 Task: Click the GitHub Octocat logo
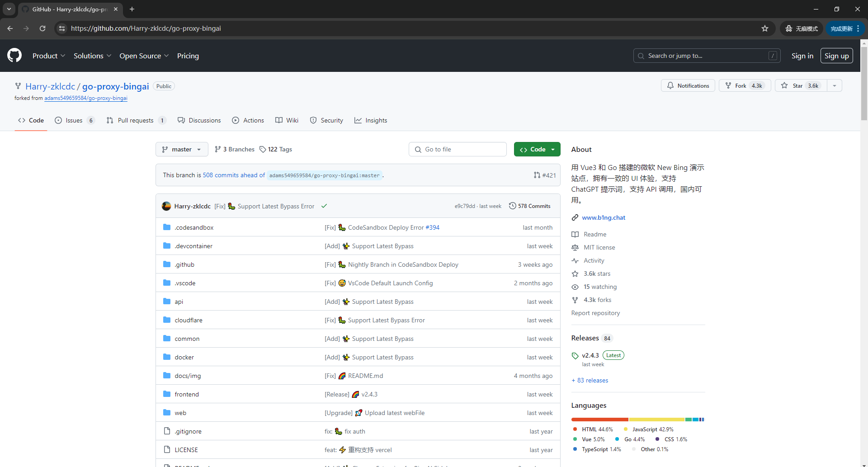click(x=14, y=56)
